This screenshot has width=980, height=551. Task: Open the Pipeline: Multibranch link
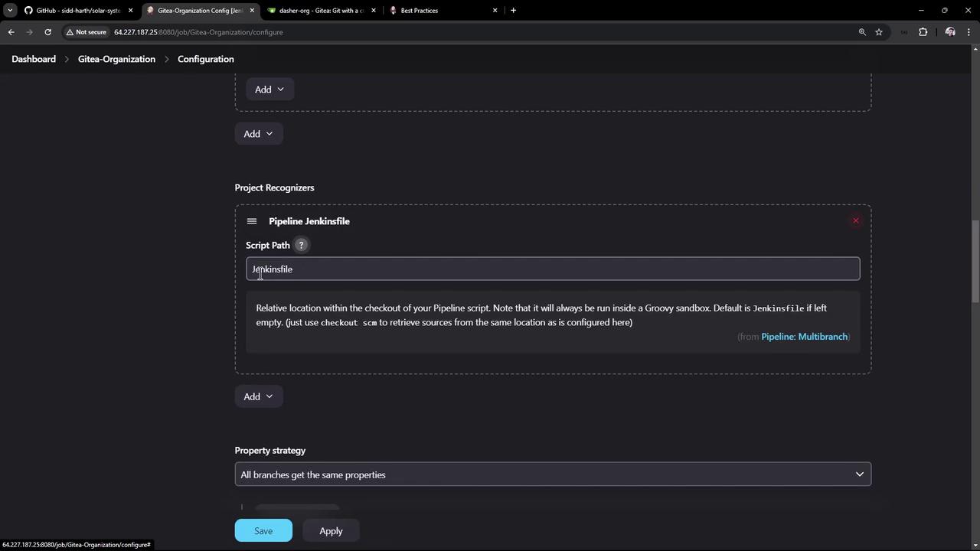pyautogui.click(x=804, y=337)
